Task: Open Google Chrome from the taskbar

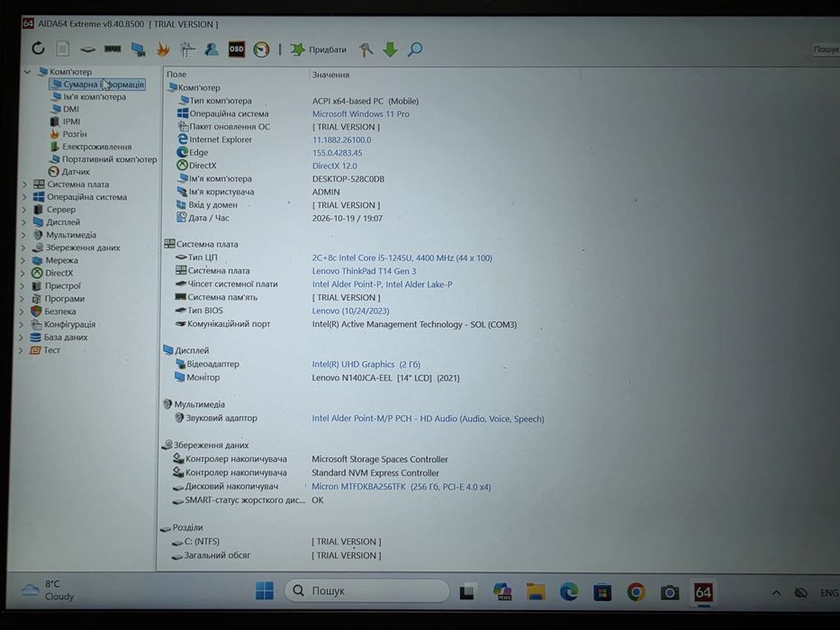Action: tap(636, 592)
